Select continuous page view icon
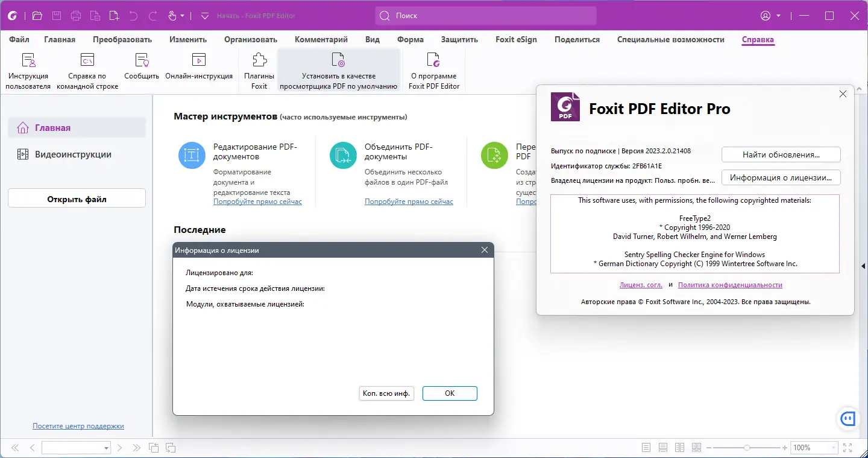868x458 pixels. (663, 448)
